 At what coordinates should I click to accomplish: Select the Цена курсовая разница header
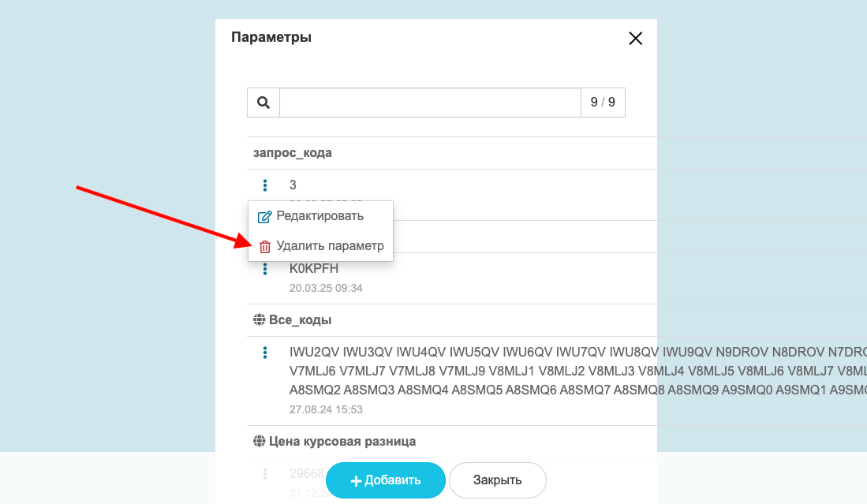point(342,442)
